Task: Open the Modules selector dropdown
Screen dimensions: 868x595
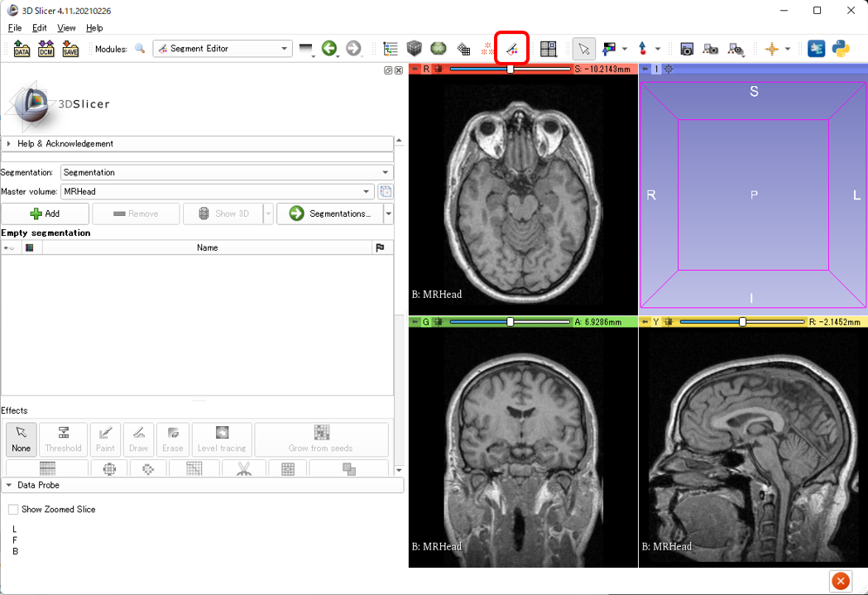Action: [222, 49]
